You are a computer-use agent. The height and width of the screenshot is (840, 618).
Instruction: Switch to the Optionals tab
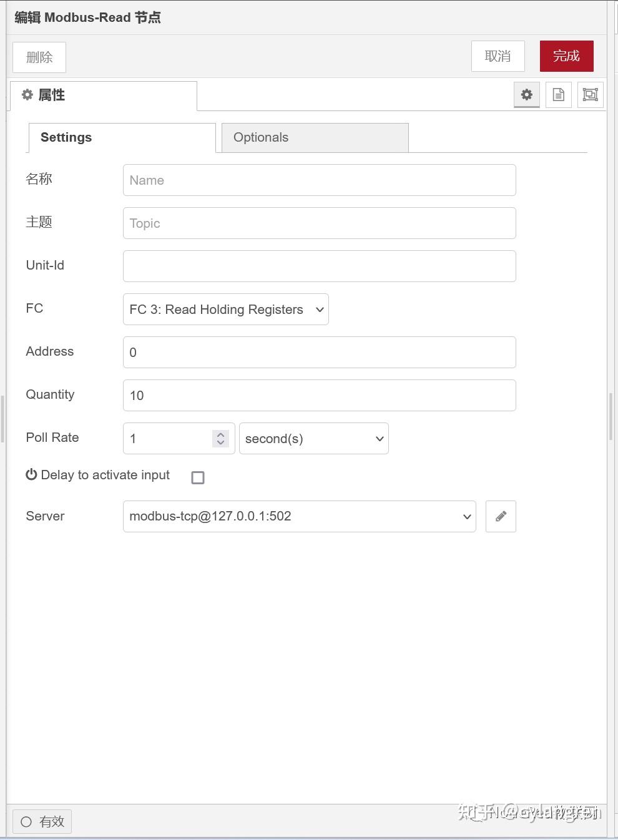[x=261, y=137]
